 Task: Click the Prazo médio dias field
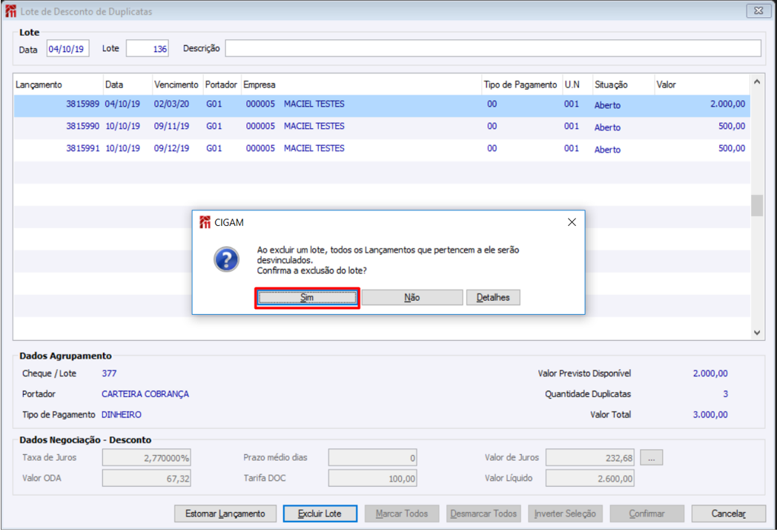[x=373, y=458]
